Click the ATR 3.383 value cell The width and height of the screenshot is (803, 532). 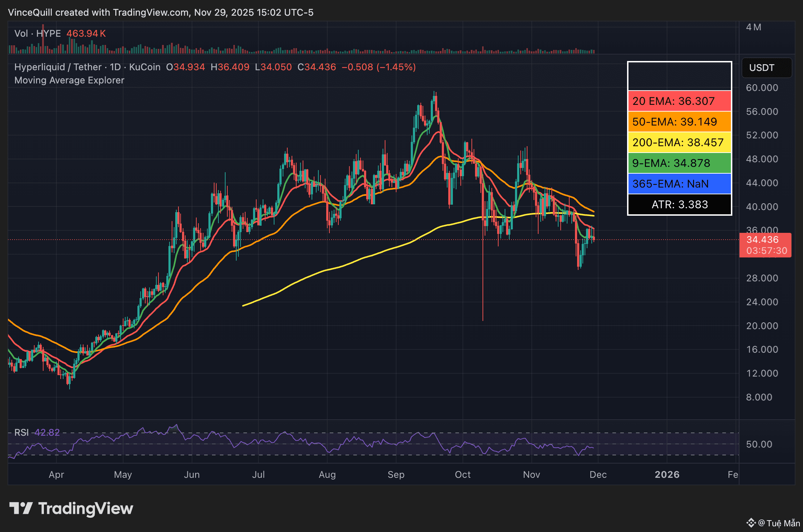679,205
